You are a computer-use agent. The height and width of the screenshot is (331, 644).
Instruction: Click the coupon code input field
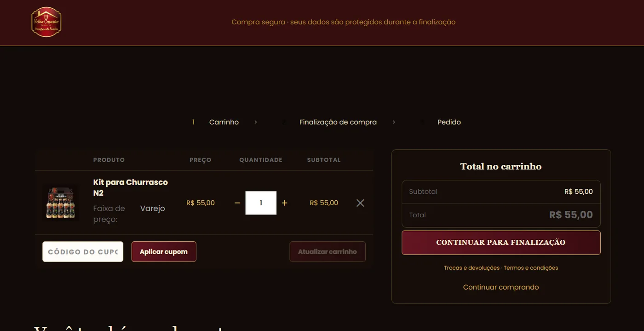[83, 252]
